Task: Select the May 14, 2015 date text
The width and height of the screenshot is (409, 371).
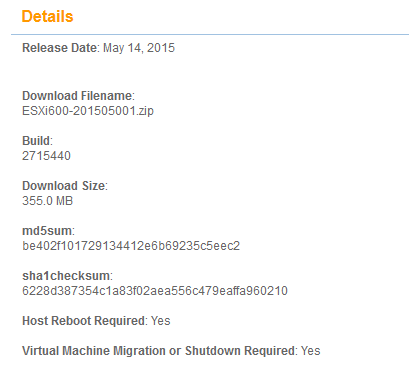Action: pos(139,48)
